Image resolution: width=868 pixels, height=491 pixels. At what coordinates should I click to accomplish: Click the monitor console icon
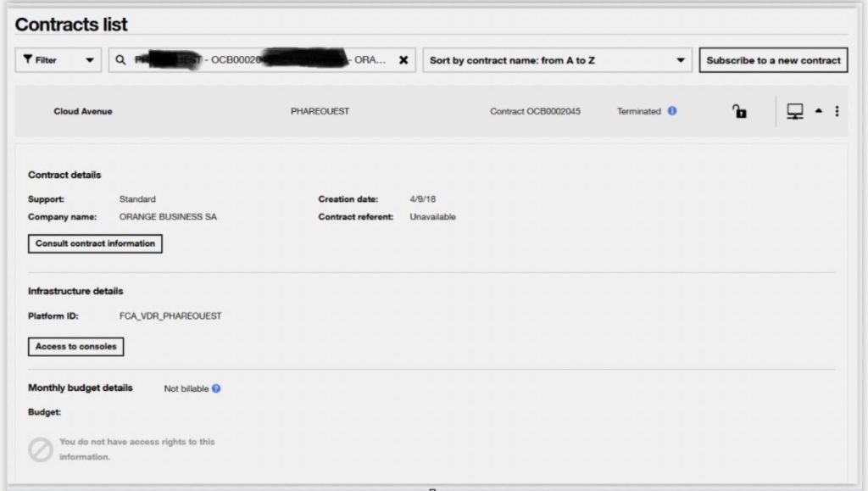pos(795,111)
